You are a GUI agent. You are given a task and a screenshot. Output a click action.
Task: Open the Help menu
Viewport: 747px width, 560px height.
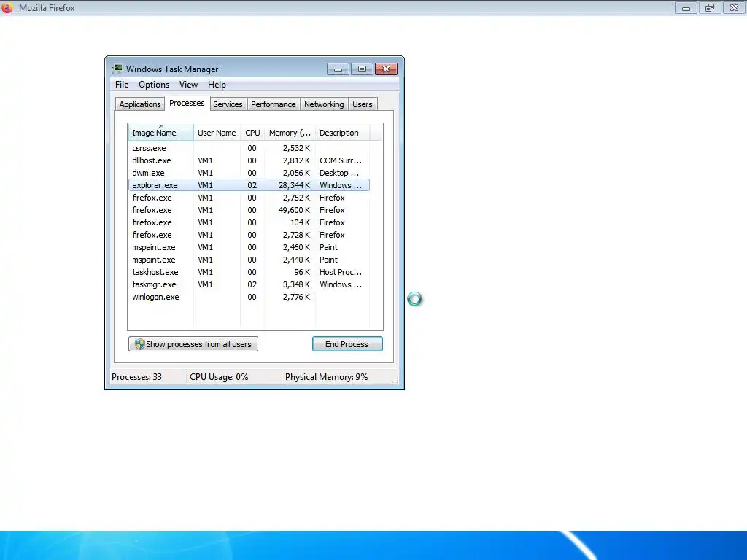click(217, 85)
